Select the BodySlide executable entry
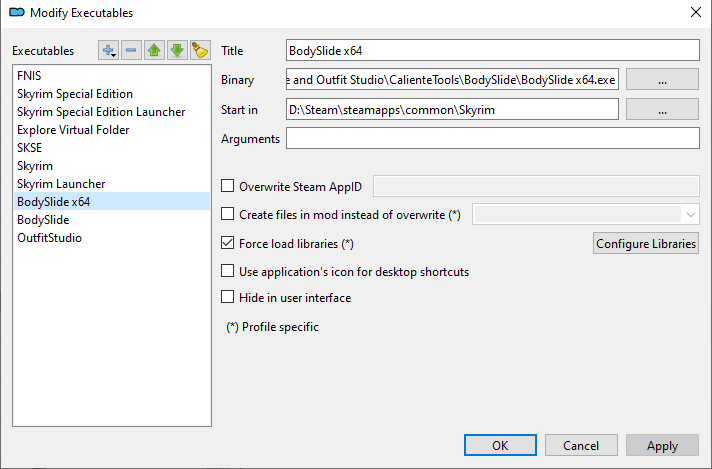Image resolution: width=712 pixels, height=469 pixels. click(x=112, y=220)
